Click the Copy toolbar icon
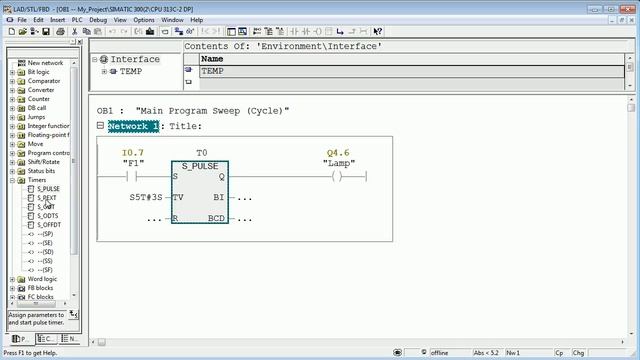This screenshot has width=640, height=360. pos(87,31)
